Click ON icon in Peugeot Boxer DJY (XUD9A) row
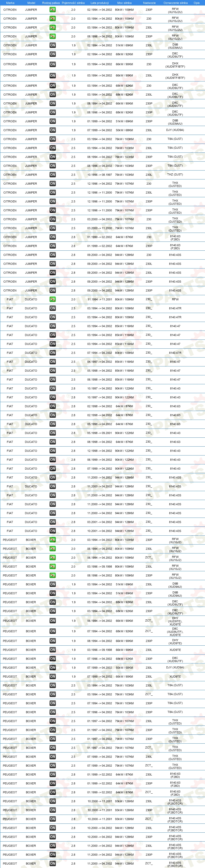 pyautogui.click(x=53, y=668)
